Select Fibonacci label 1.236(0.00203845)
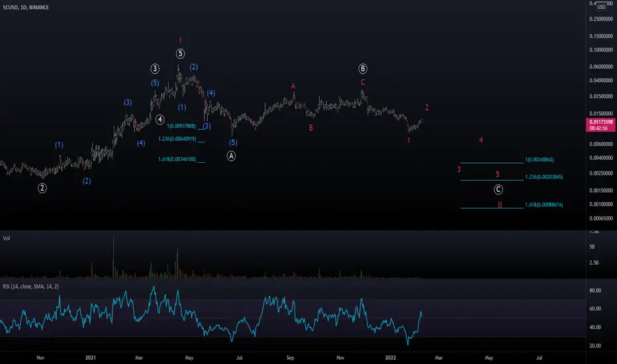The width and height of the screenshot is (617, 364). point(544,177)
